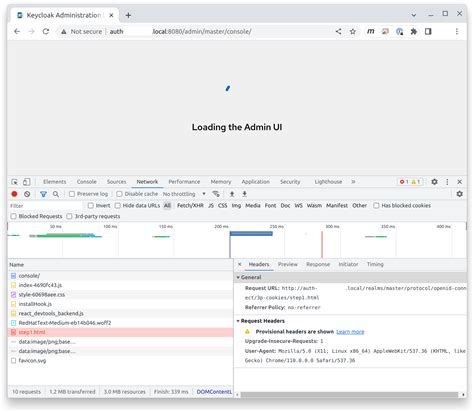Image resolution: width=474 pixels, height=412 pixels.
Task: Click the share page icon in address bar
Action: pyautogui.click(x=338, y=31)
